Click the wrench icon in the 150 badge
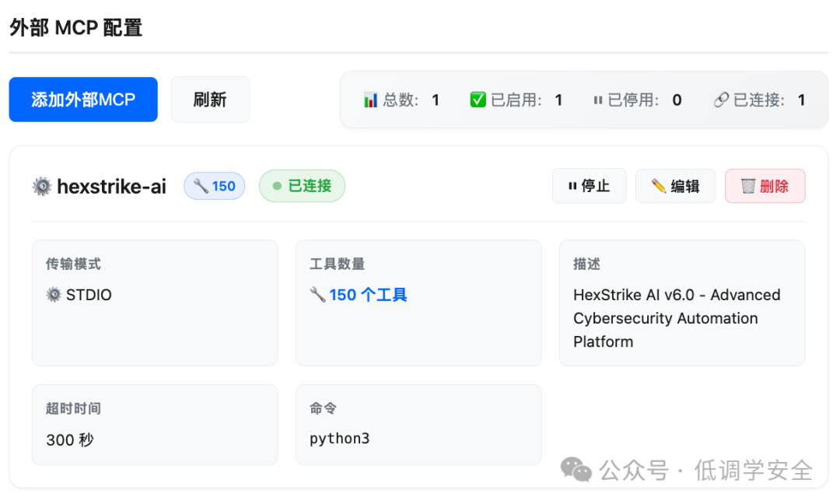 (201, 186)
